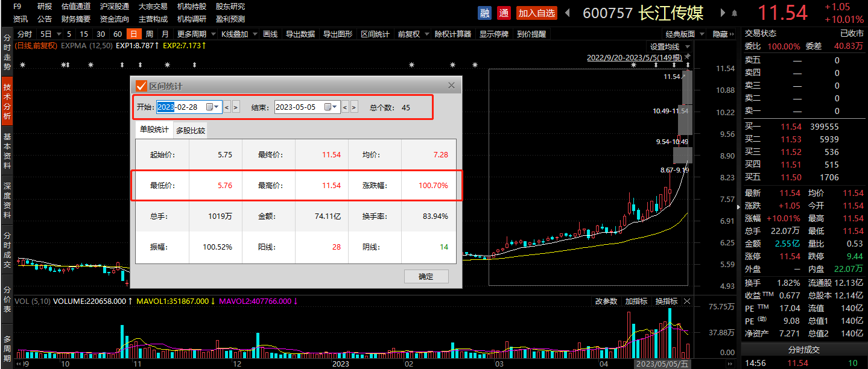Viewport: 868px width, 369px height.
Task: Switch to 多股比较 tab
Action: 191,130
